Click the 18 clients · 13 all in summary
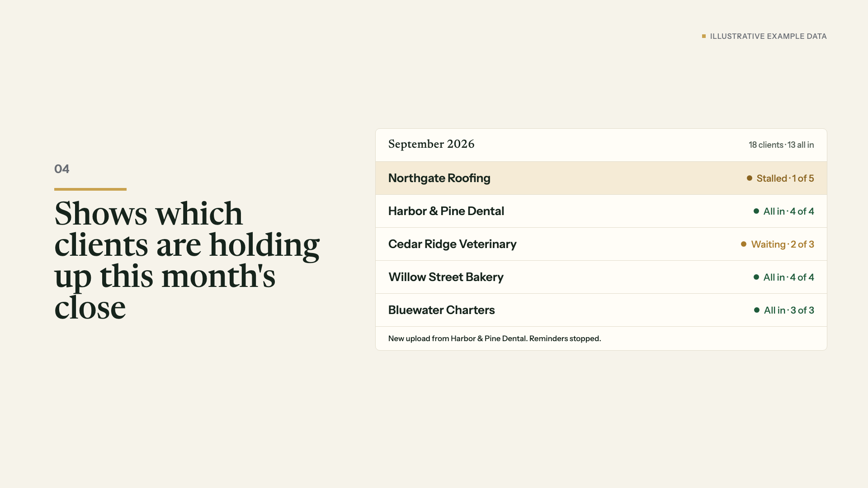This screenshot has height=488, width=868. point(781,145)
